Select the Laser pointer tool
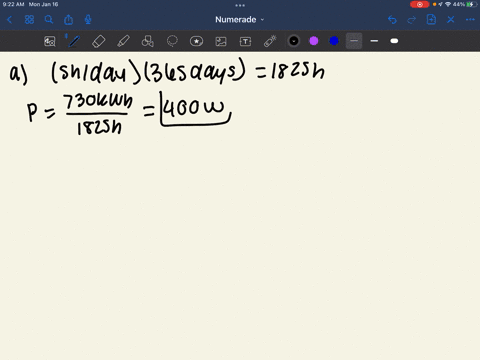 coord(270,41)
